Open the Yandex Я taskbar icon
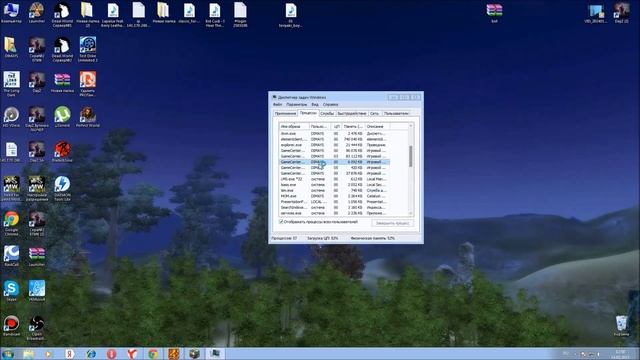The image size is (640, 360). 70,353
